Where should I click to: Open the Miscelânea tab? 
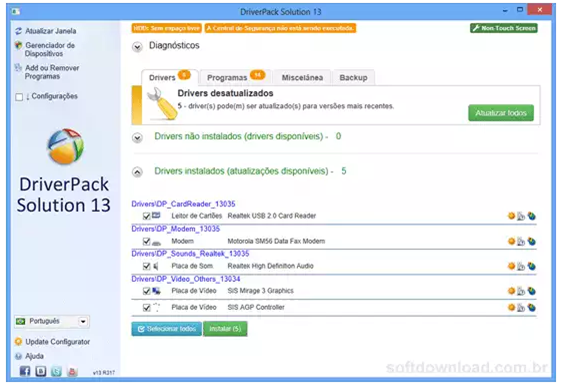click(302, 77)
